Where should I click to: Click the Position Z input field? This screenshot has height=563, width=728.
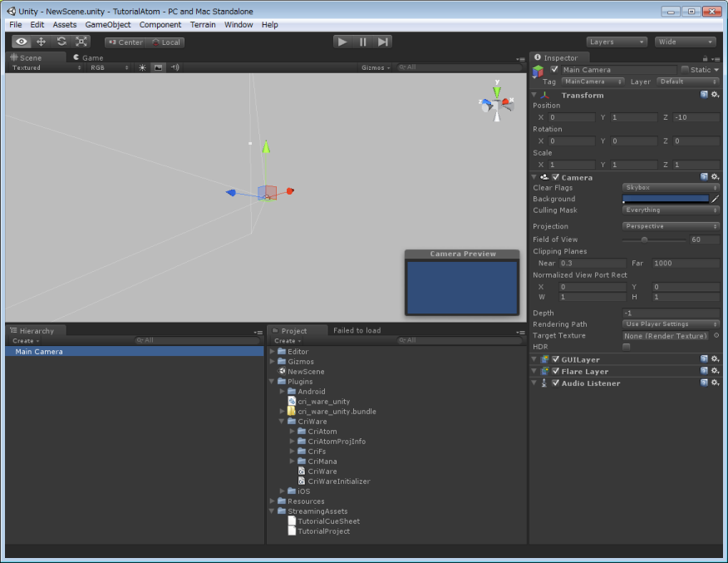[x=696, y=117]
